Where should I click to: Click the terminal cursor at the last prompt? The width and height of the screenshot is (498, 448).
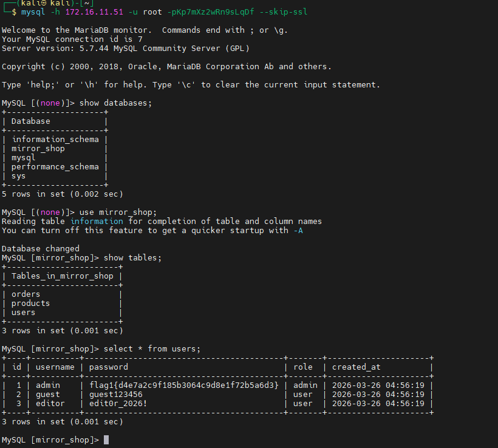click(106, 440)
